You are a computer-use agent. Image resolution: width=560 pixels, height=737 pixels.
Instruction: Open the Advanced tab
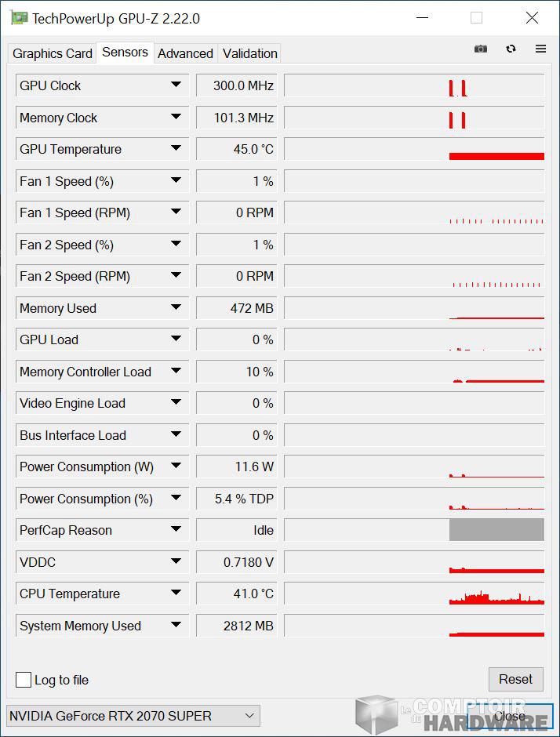pyautogui.click(x=185, y=53)
